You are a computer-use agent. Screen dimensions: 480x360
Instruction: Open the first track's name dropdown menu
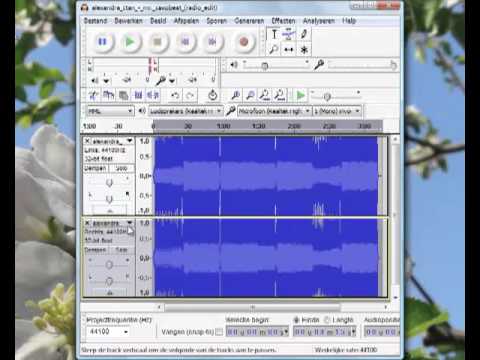tap(130, 141)
